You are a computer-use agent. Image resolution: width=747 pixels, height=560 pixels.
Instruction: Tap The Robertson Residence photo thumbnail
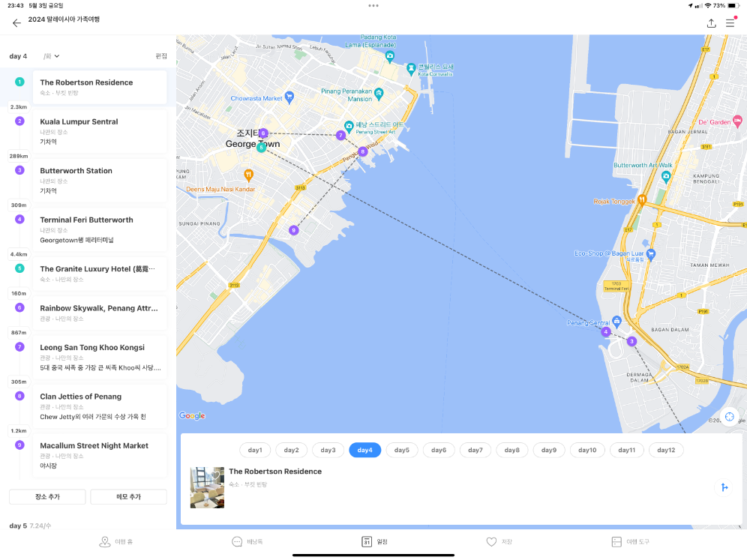tap(207, 487)
